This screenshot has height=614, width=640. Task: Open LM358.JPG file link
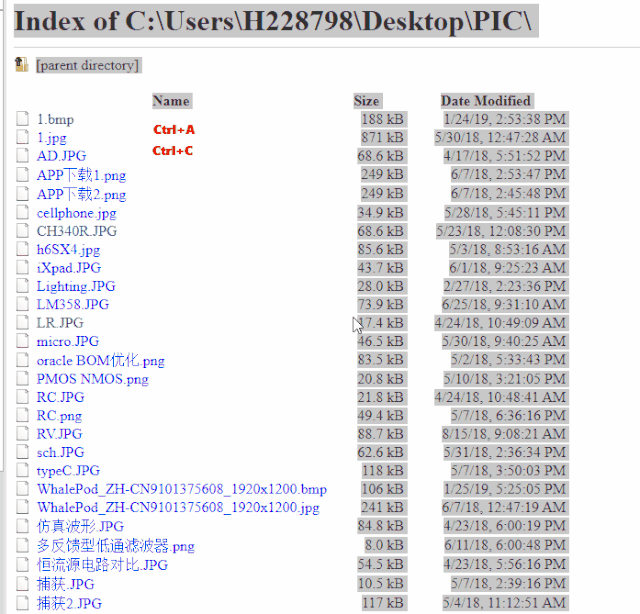pos(73,305)
